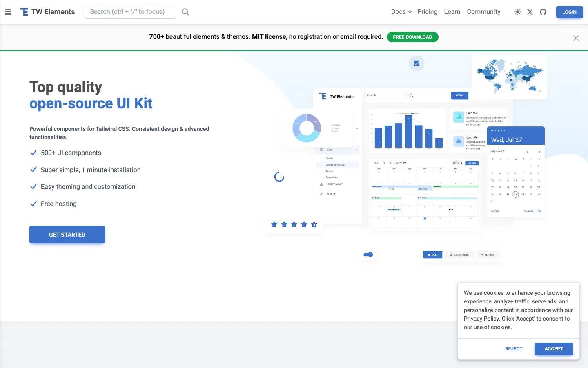This screenshot has height=368, width=588.
Task: Open the Privacy Policy link
Action: coord(481,319)
